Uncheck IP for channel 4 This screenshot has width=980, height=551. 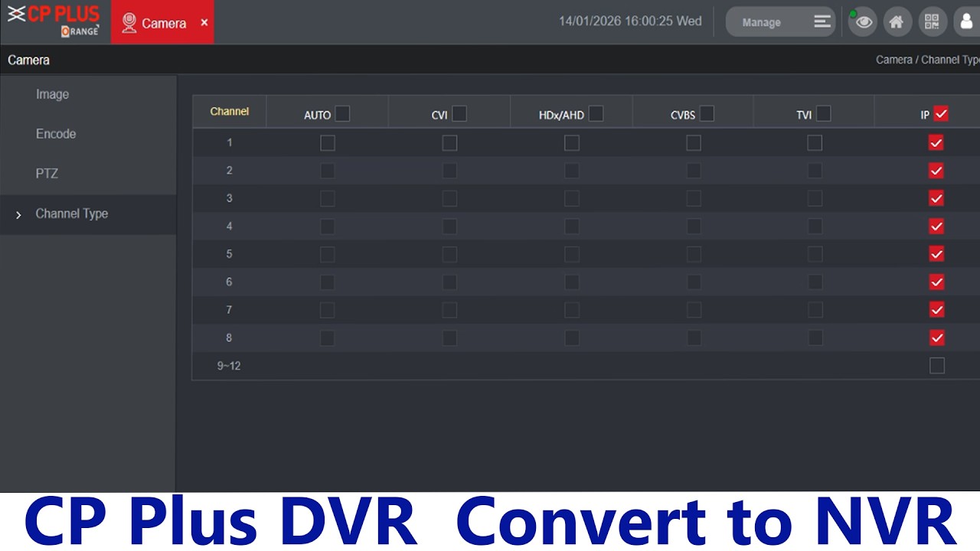click(x=936, y=227)
